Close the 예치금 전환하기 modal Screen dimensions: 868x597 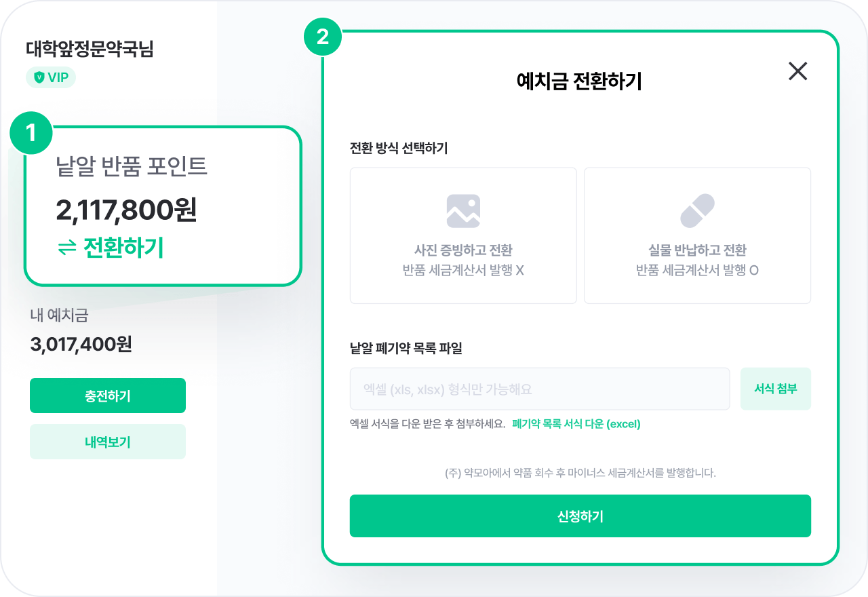tap(797, 72)
